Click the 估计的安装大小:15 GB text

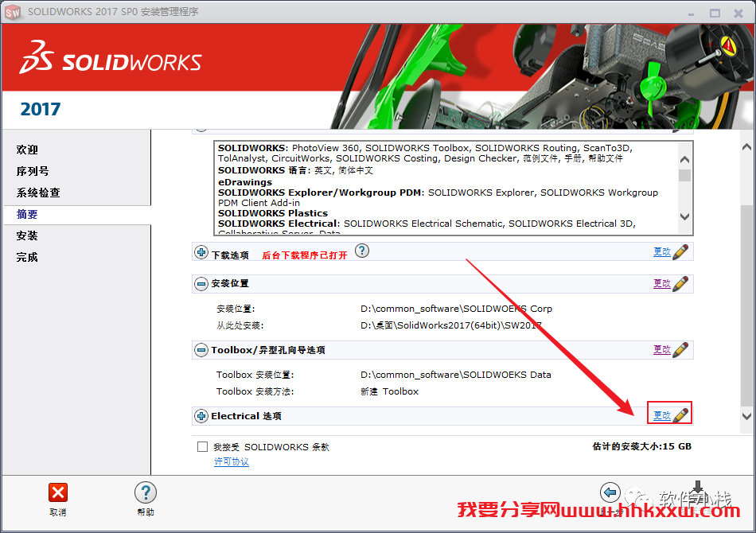click(641, 447)
